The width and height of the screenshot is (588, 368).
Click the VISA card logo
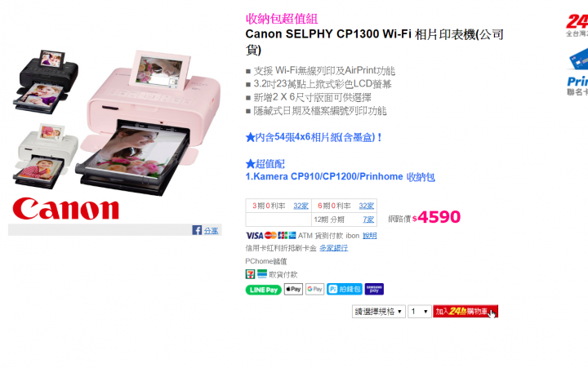(x=254, y=236)
